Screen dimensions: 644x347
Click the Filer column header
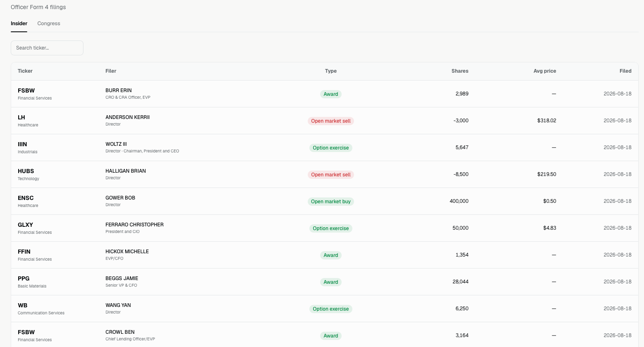click(111, 71)
